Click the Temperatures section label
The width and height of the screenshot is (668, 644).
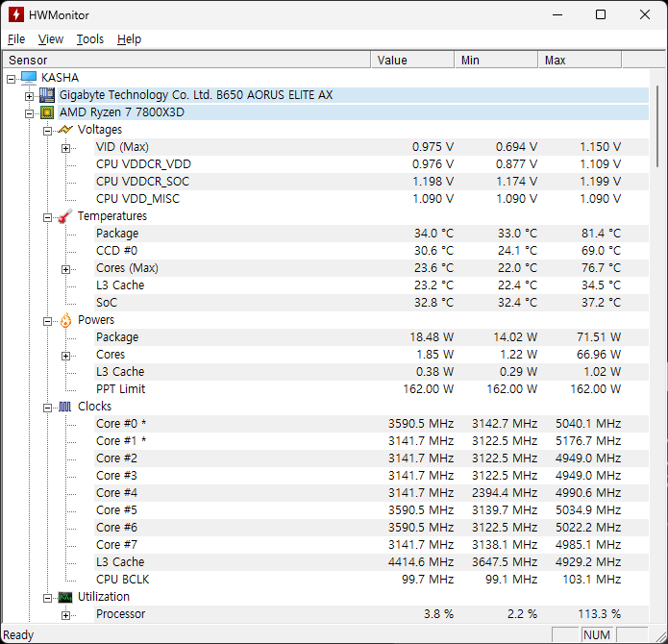tap(112, 216)
